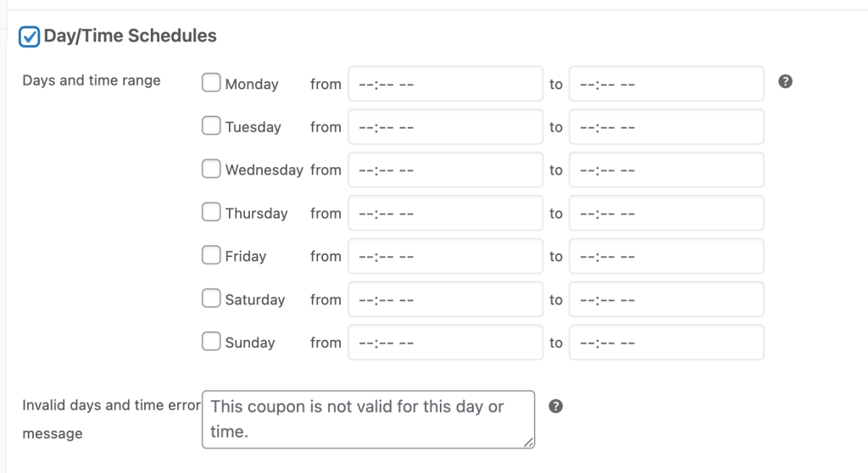Select Thursday from time field
This screenshot has height=473, width=868.
pyautogui.click(x=446, y=213)
